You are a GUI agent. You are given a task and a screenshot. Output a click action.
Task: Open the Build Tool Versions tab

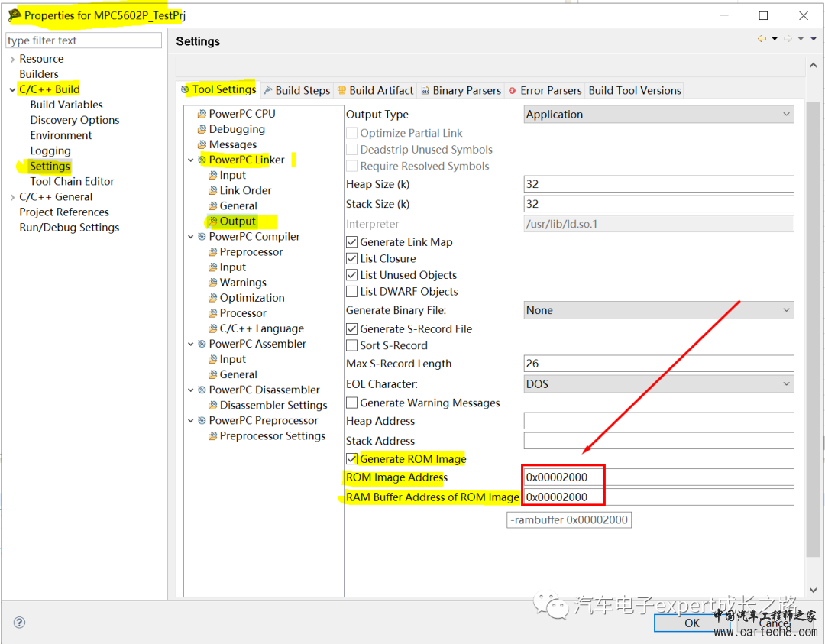tap(635, 90)
